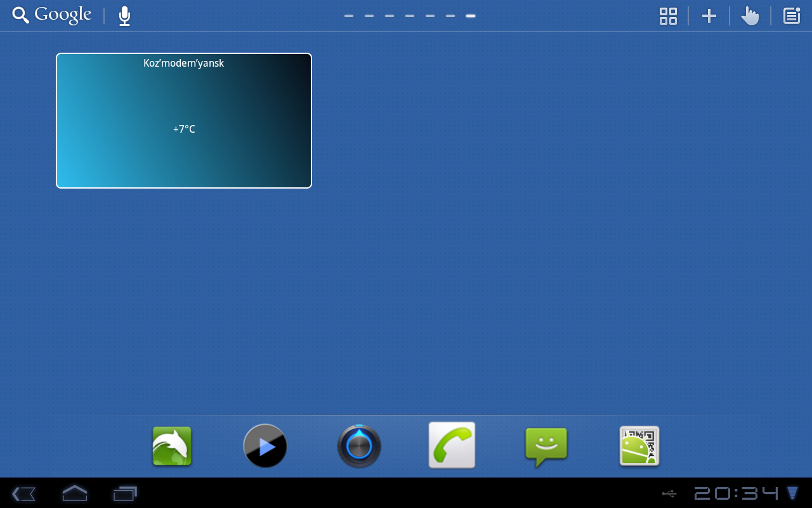Open the blue dial knob app
This screenshot has width=812, height=508.
(359, 446)
